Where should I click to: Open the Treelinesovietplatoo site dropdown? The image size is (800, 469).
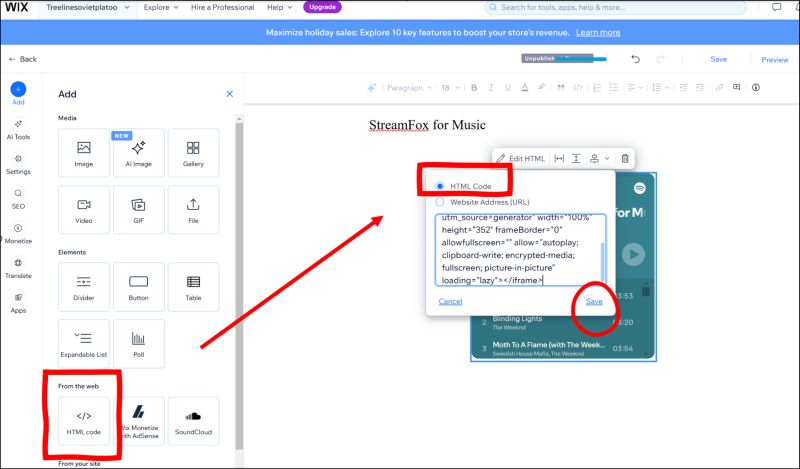pos(87,8)
